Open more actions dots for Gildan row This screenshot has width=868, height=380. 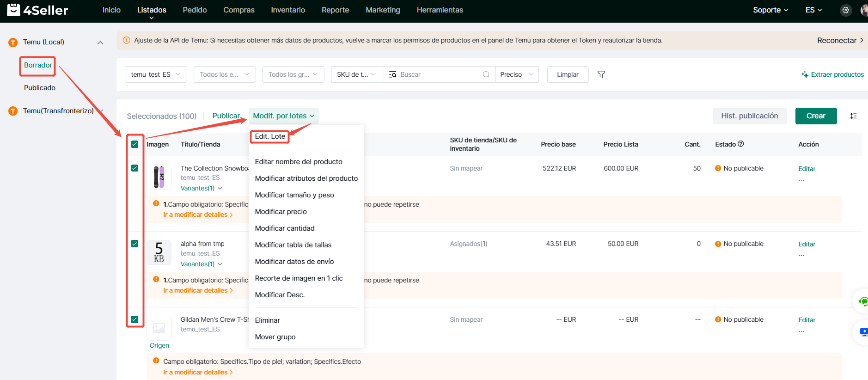click(x=801, y=331)
